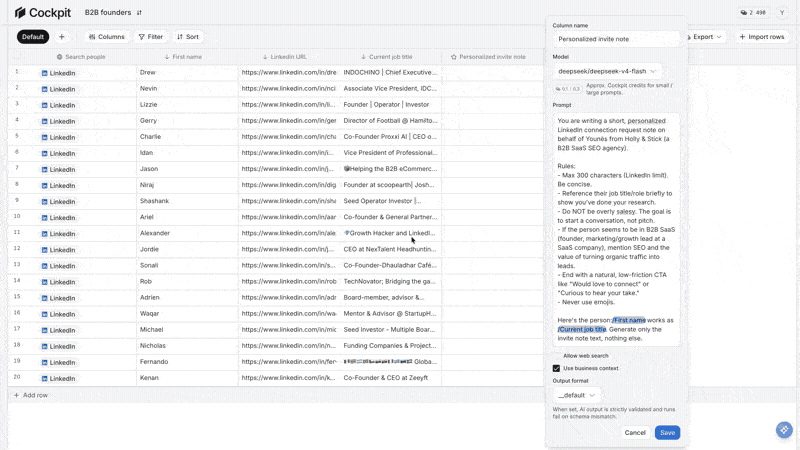Click Kenan's LinkedIn URL cell
Viewport: 800px width, 450px height.
pos(289,378)
